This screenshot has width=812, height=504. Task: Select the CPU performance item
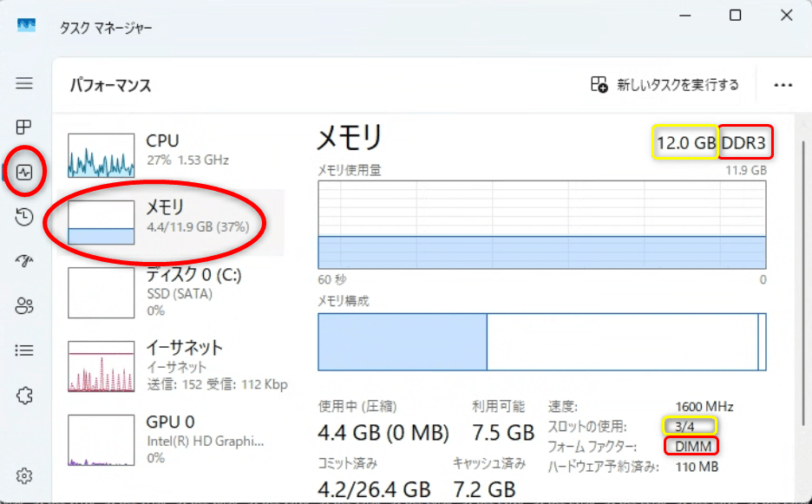pos(175,151)
